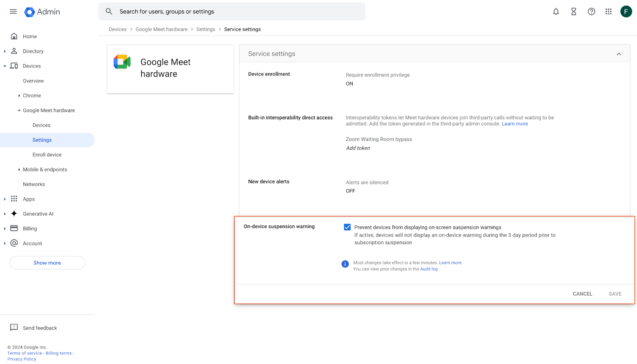637x364 pixels.
Task: Open the help question mark icon
Action: point(592,12)
